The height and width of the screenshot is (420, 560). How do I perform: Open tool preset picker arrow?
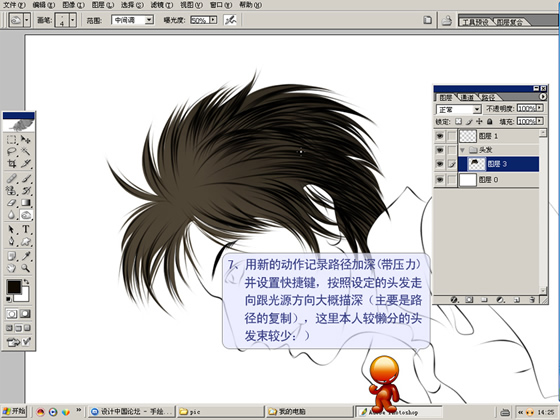(x=27, y=20)
